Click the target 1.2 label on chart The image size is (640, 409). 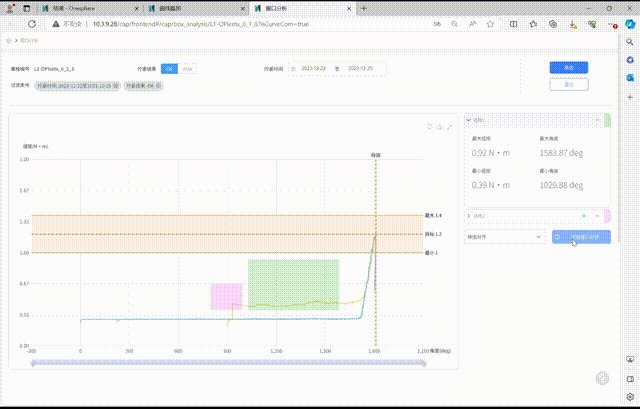click(x=433, y=234)
